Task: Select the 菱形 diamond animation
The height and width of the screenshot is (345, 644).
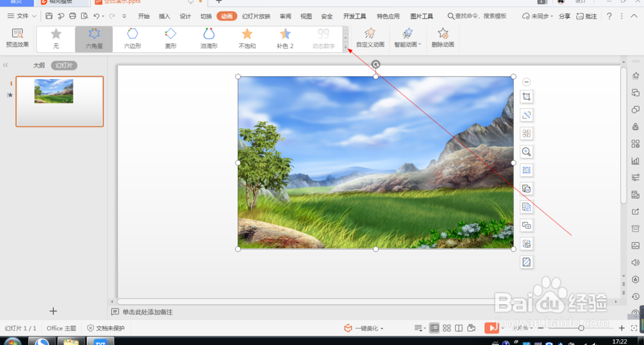Action: pyautogui.click(x=171, y=39)
